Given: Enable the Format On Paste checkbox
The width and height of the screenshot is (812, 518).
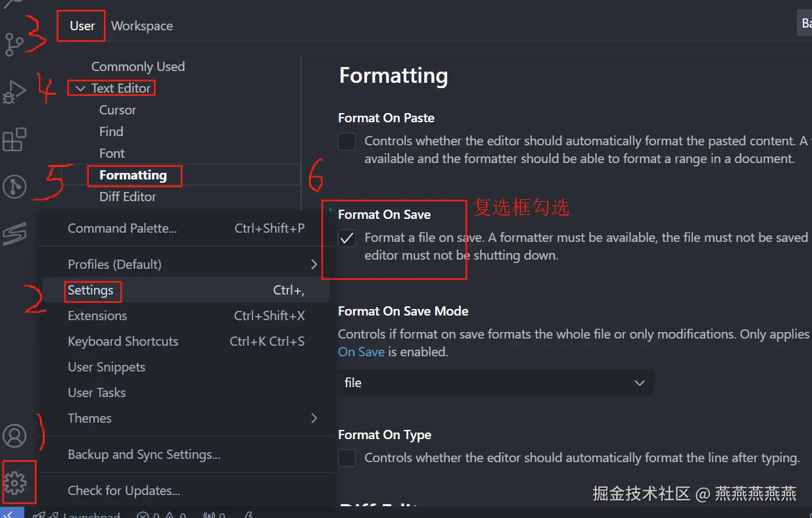Looking at the screenshot, I should tap(346, 141).
